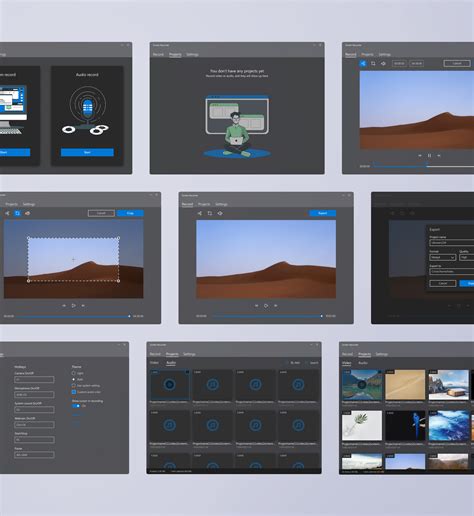Image resolution: width=474 pixels, height=516 pixels.
Task: Open the Quality dropdown in the Export dialog
Action: click(467, 257)
